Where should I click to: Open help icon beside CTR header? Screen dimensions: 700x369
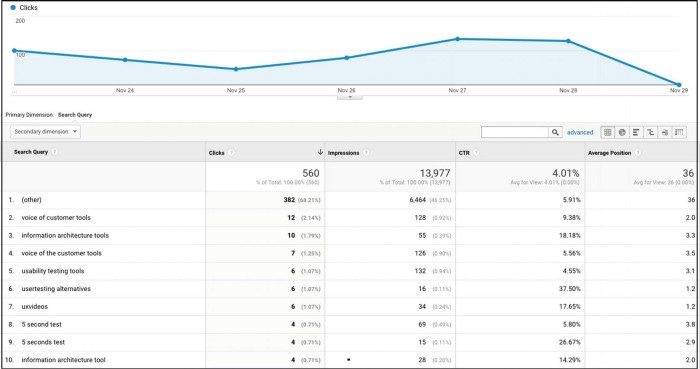476,153
